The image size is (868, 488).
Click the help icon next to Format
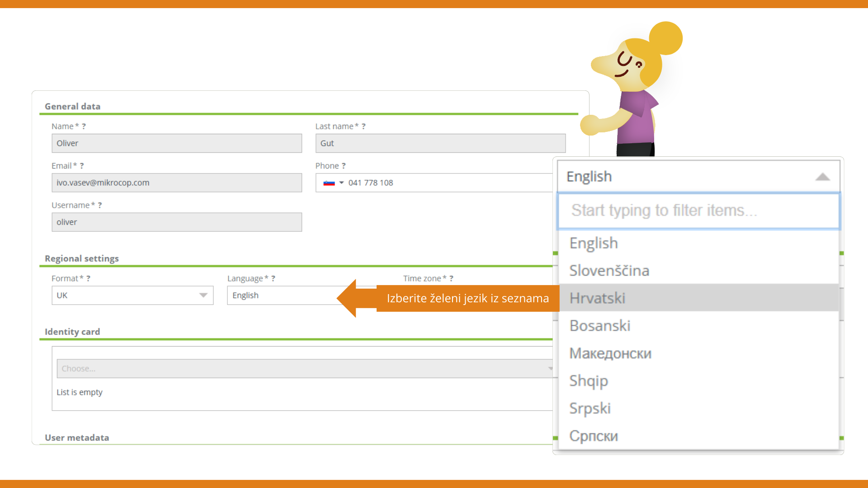point(88,278)
